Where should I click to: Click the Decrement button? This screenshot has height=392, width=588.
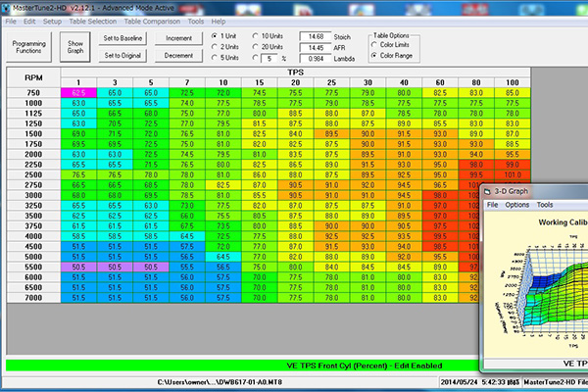pyautogui.click(x=179, y=55)
